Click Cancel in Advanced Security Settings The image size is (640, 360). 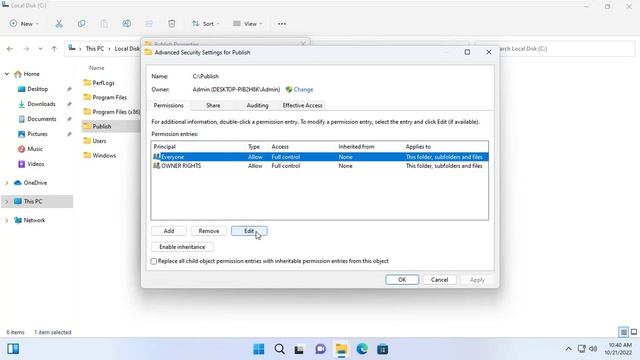(x=440, y=280)
